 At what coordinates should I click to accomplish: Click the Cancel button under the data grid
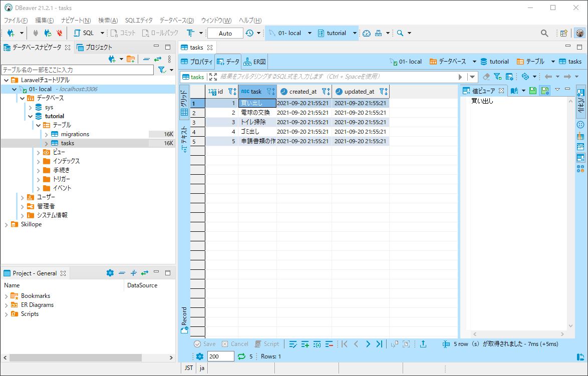pos(235,344)
